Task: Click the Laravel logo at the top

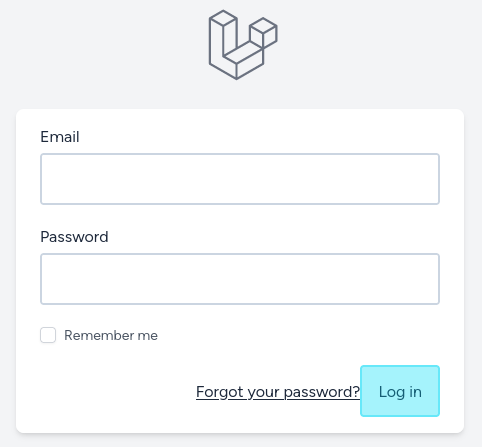Action: click(x=243, y=45)
